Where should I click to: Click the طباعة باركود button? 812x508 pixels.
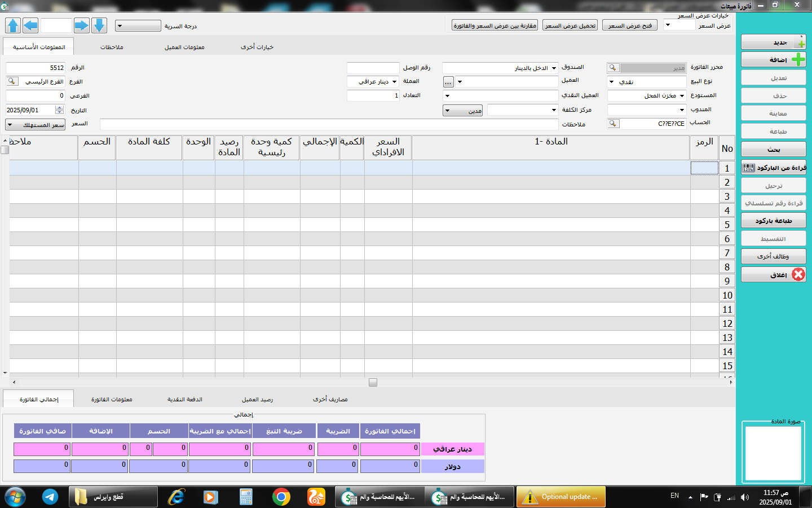pos(773,221)
